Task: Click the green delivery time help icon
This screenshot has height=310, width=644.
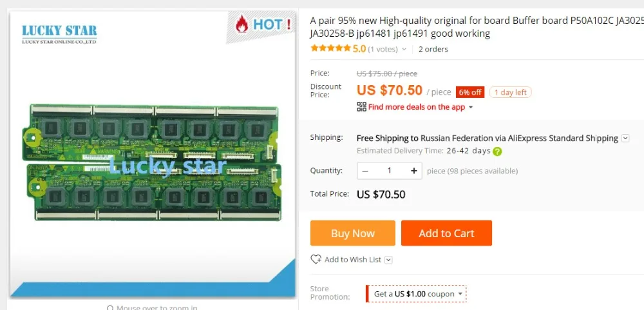Action: point(497,151)
